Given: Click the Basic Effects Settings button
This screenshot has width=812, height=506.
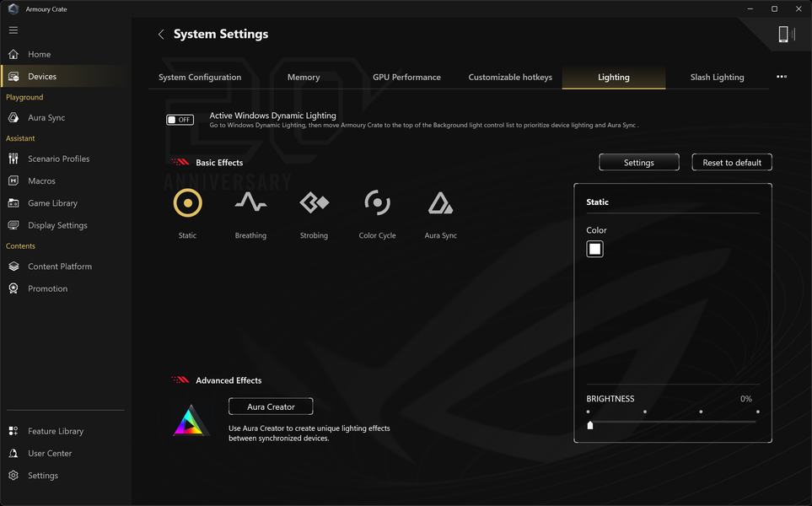Looking at the screenshot, I should point(639,162).
